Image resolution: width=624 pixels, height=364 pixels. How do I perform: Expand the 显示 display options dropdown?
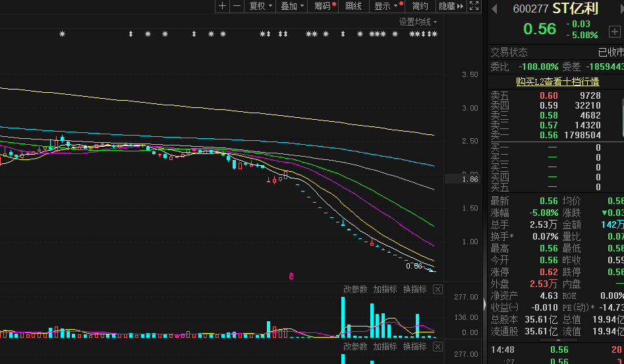[385, 6]
